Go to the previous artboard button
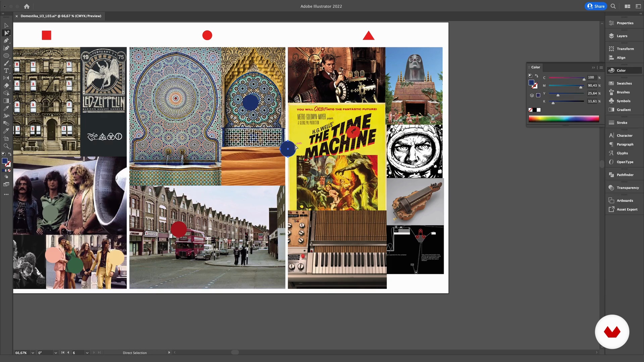The height and width of the screenshot is (362, 644). click(68, 353)
